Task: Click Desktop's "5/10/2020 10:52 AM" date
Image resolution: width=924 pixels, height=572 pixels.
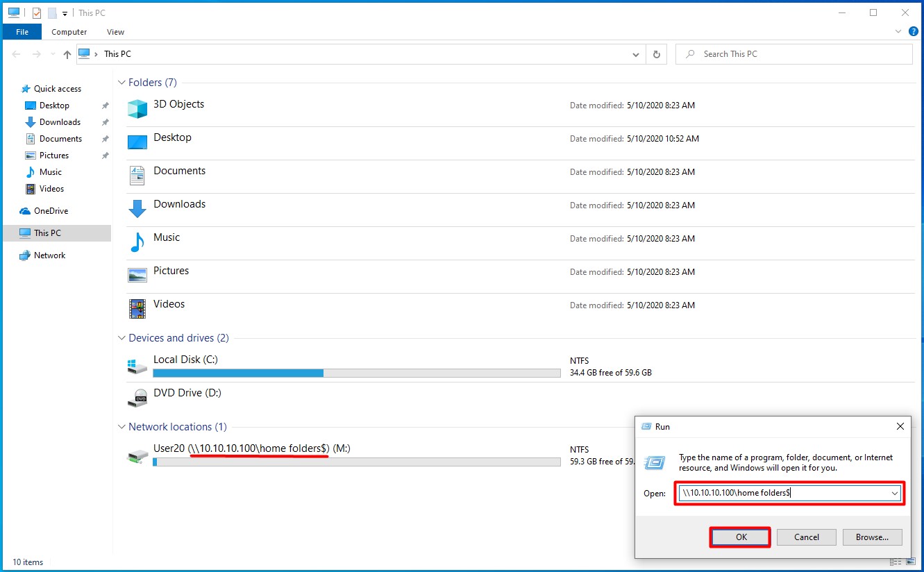Action: coord(663,139)
